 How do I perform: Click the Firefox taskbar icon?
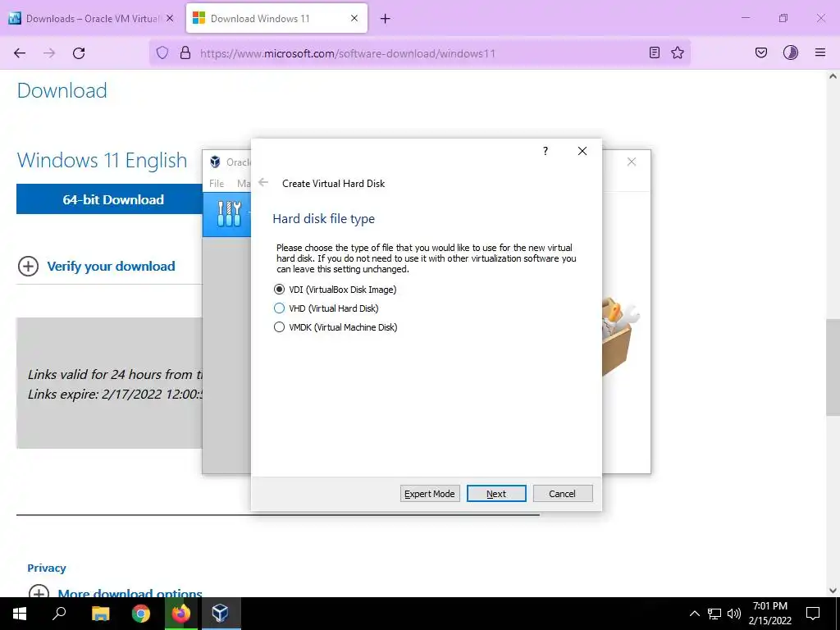pyautogui.click(x=181, y=614)
